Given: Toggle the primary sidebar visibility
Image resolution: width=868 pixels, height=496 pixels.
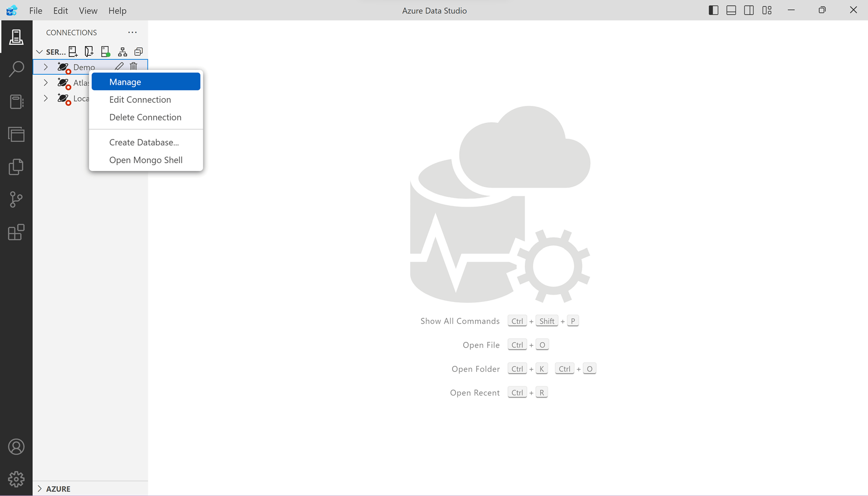Looking at the screenshot, I should click(x=713, y=10).
